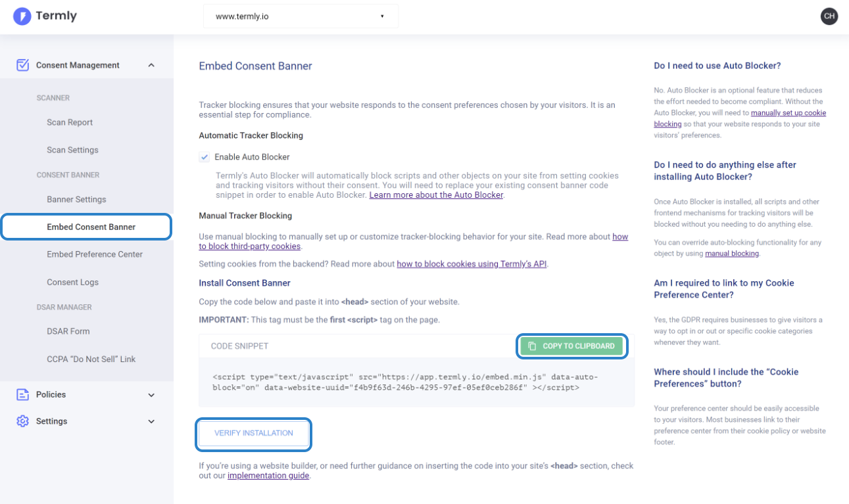
Task: Go to Banner Settings
Action: [76, 199]
